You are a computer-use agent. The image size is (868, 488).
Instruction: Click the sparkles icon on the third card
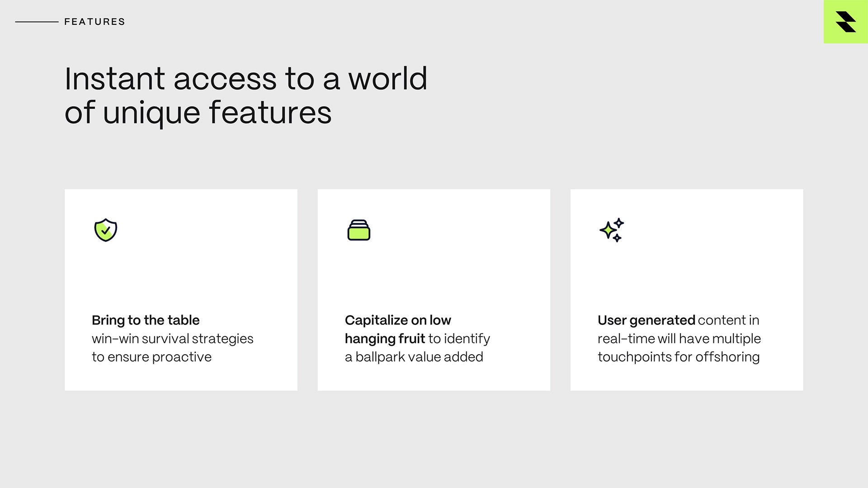point(613,230)
